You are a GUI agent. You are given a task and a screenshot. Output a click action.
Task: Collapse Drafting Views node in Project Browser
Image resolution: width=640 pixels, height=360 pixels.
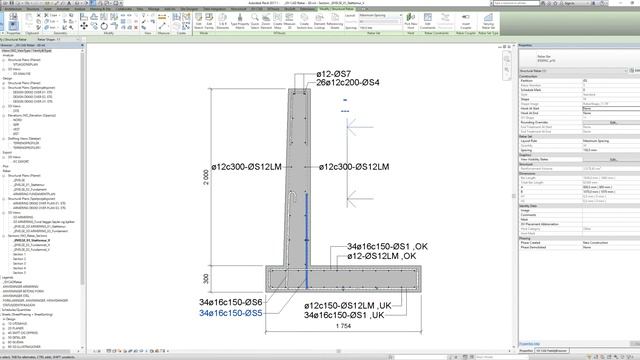4,139
